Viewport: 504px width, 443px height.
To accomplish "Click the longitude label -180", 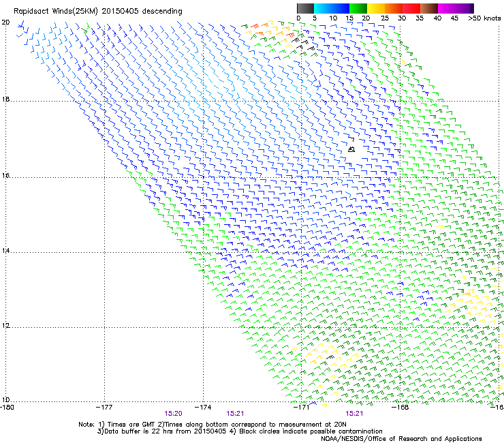I will click(x=6, y=408).
